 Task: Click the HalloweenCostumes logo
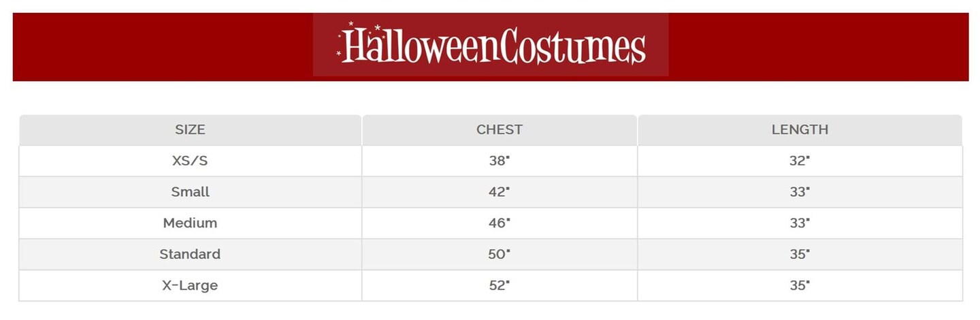pos(491,46)
